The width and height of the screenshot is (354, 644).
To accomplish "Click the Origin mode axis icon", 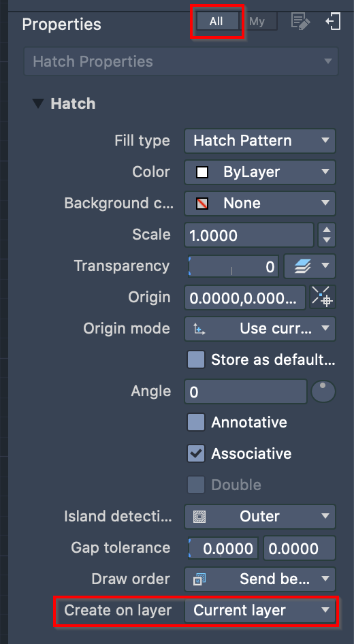I will [199, 329].
